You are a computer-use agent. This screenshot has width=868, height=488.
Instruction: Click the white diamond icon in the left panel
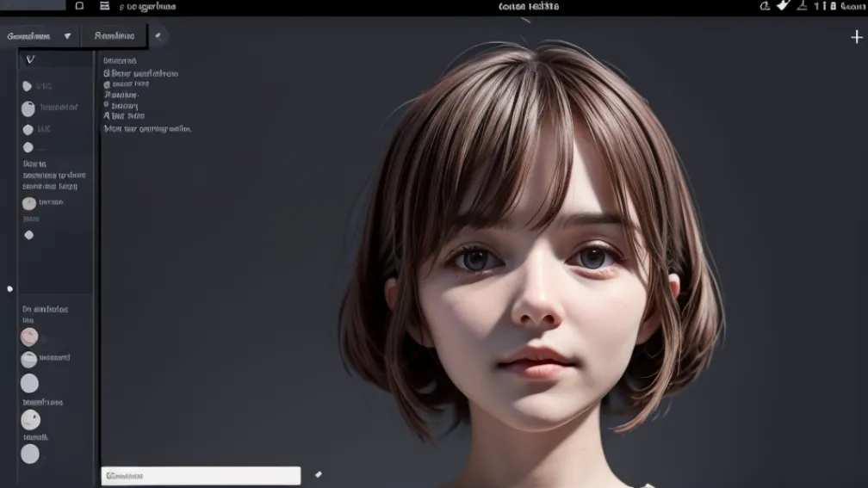point(28,235)
